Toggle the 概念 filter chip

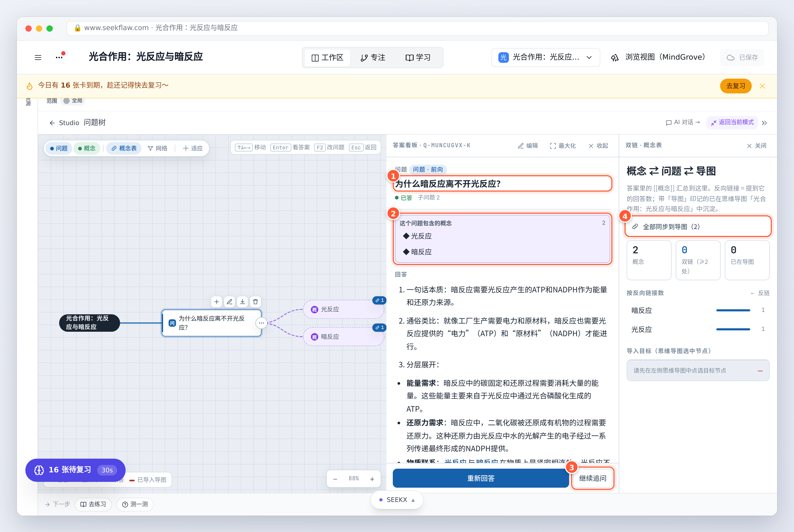coord(87,148)
